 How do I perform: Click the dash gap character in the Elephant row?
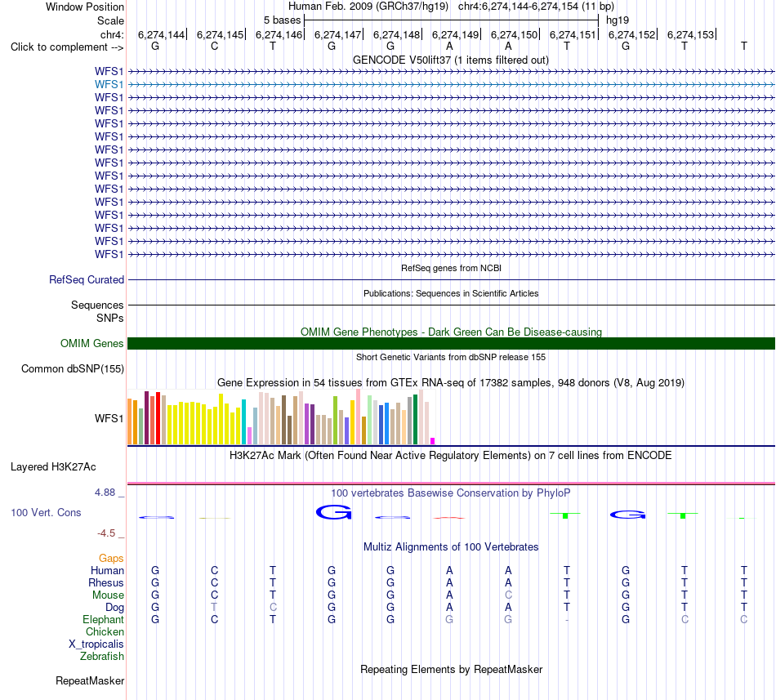567,620
